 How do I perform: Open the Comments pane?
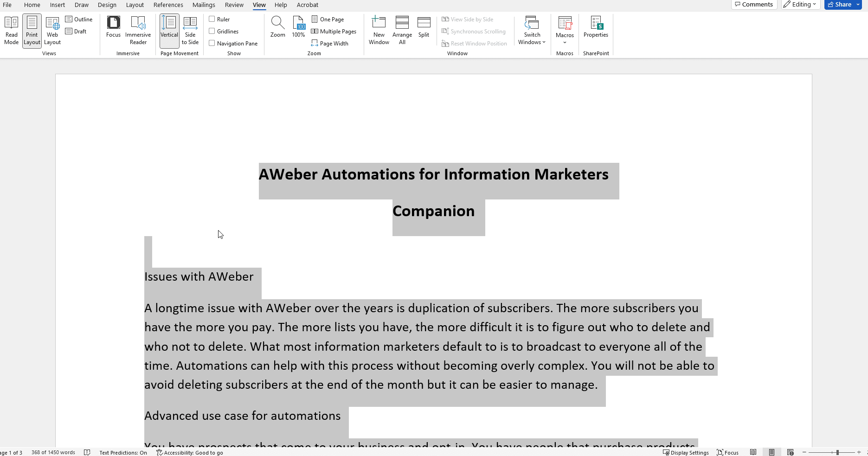pos(754,5)
